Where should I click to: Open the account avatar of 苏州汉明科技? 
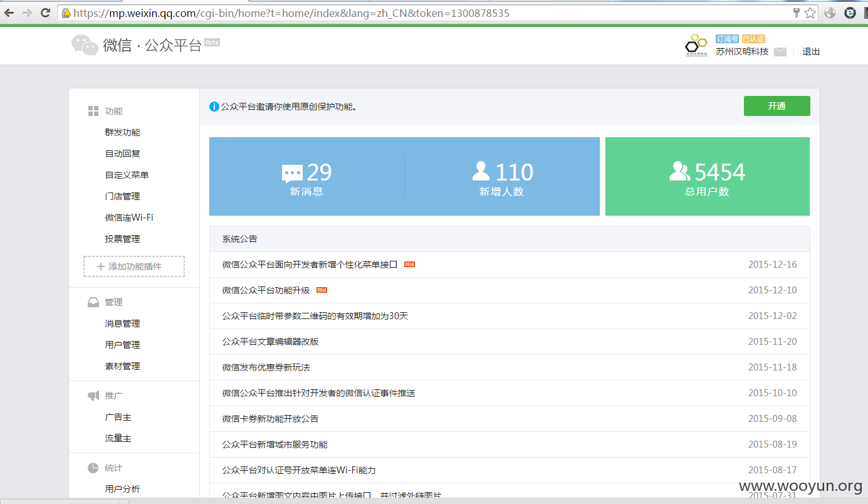pyautogui.click(x=696, y=46)
